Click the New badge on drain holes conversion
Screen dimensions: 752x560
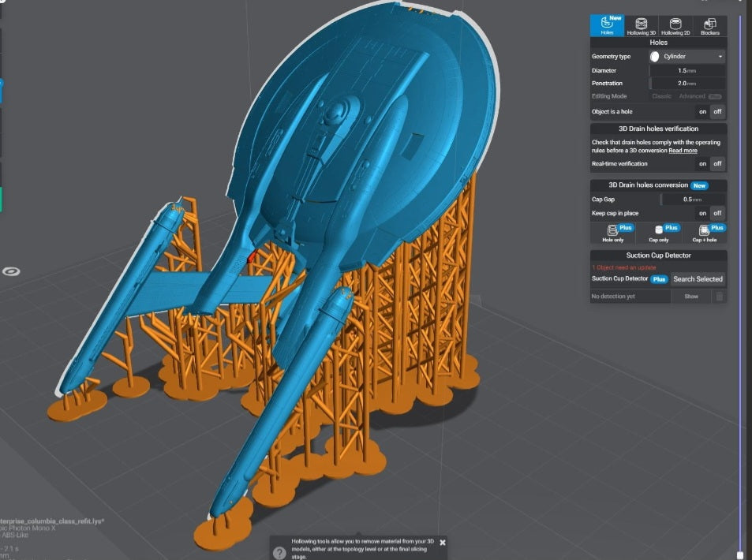coord(699,185)
